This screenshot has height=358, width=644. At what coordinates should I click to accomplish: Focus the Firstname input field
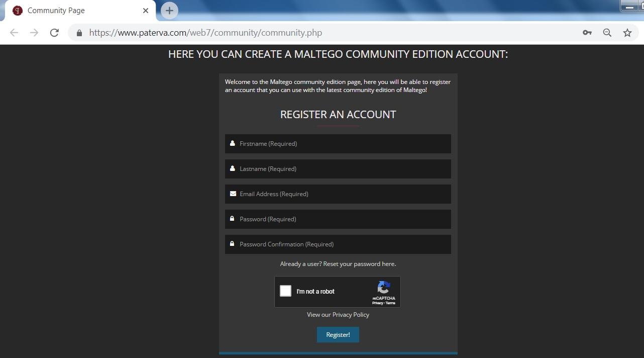(338, 144)
